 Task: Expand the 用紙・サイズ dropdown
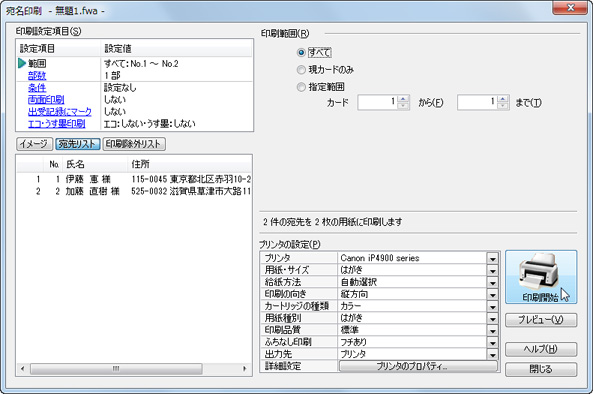pyautogui.click(x=492, y=270)
